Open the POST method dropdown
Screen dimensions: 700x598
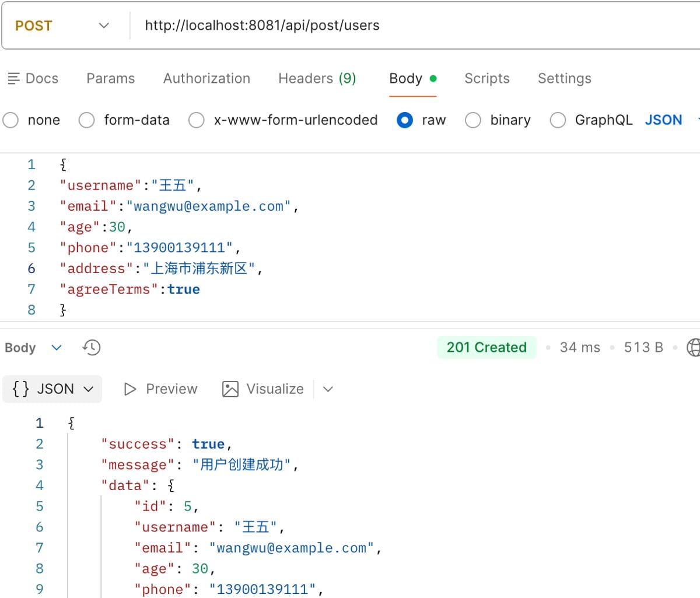coord(103,26)
